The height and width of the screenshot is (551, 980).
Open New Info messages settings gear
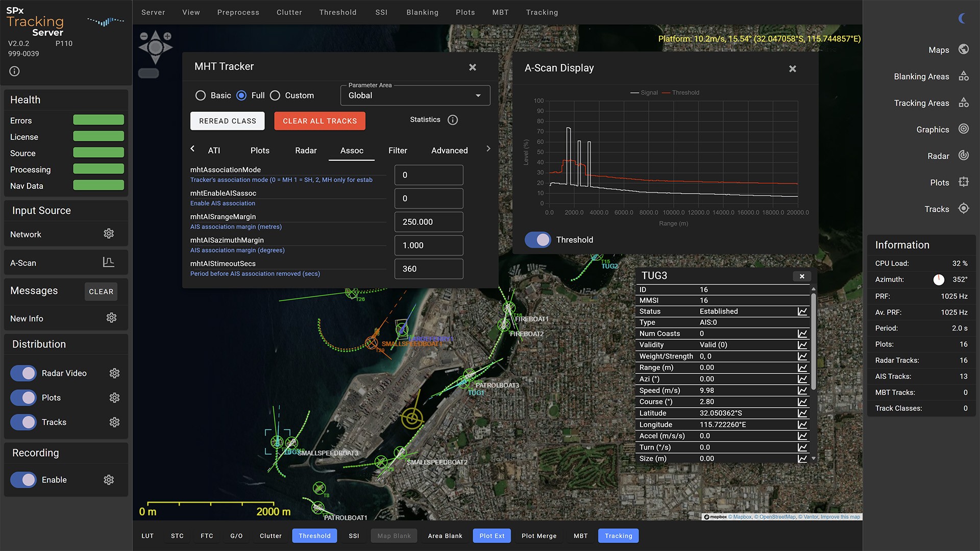pos(111,318)
